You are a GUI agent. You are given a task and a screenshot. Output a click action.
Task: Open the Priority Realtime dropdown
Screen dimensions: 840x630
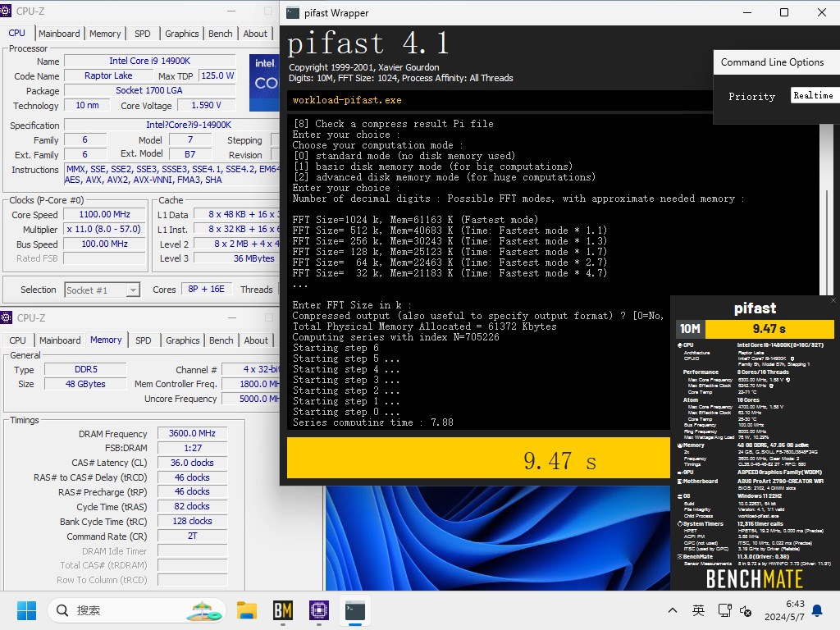tap(815, 95)
